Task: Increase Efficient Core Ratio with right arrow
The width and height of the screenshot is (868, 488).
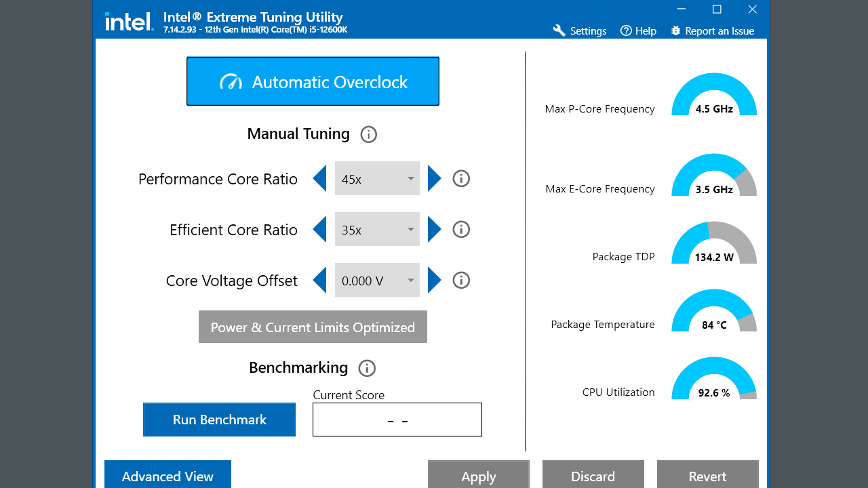Action: coord(435,230)
